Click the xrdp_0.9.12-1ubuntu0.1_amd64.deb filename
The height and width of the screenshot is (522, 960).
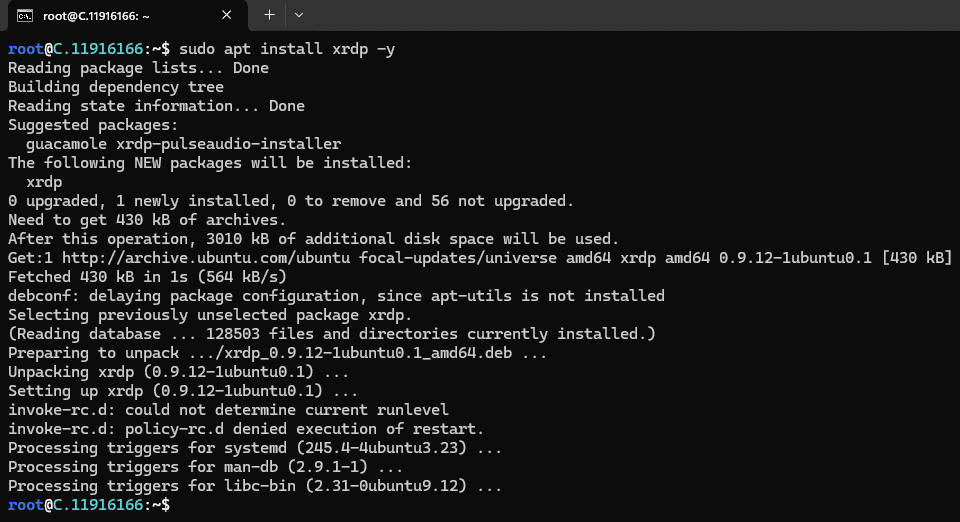[368, 353]
